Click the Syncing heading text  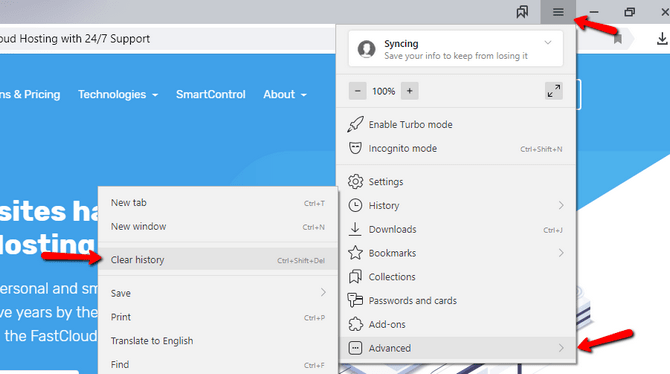[401, 44]
